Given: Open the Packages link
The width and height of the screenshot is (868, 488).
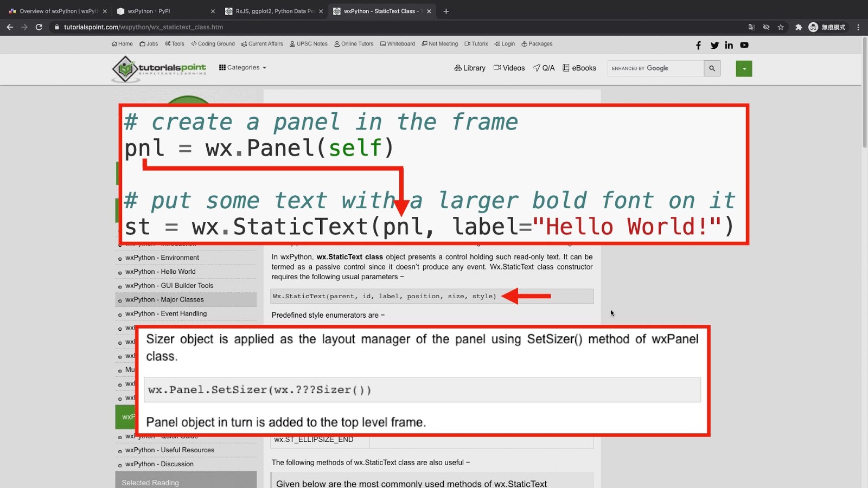Looking at the screenshot, I should 537,44.
